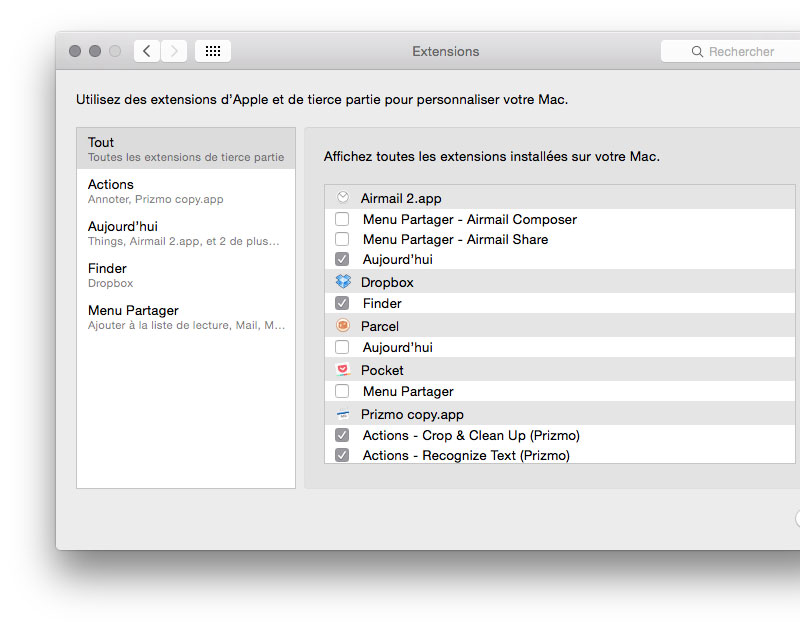The width and height of the screenshot is (800, 630).
Task: Click the Prizmo copy.app icon
Action: [x=343, y=414]
